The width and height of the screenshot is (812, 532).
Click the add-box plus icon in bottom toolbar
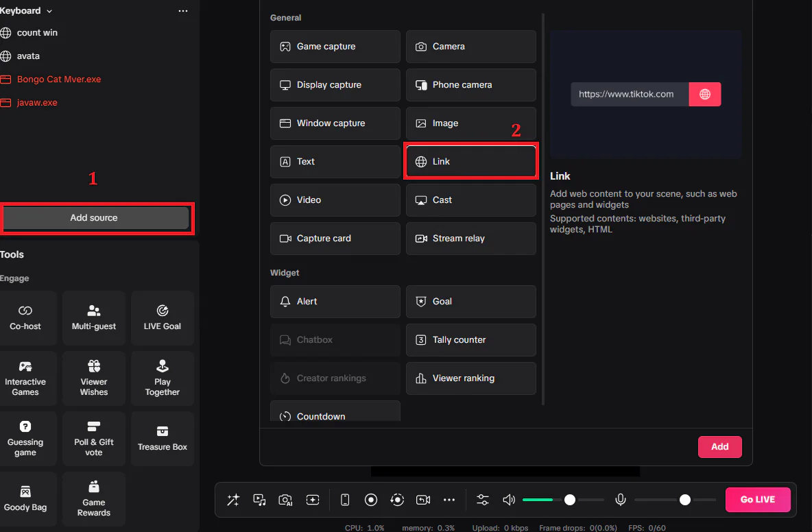(312, 499)
